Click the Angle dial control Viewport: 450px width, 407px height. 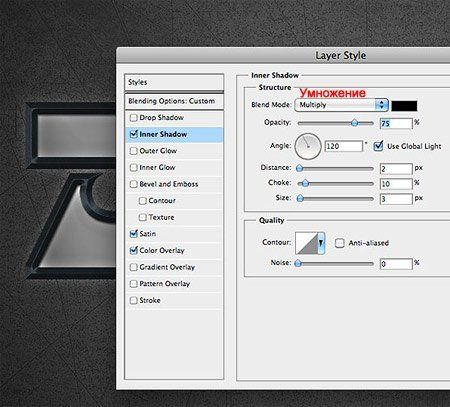click(308, 146)
